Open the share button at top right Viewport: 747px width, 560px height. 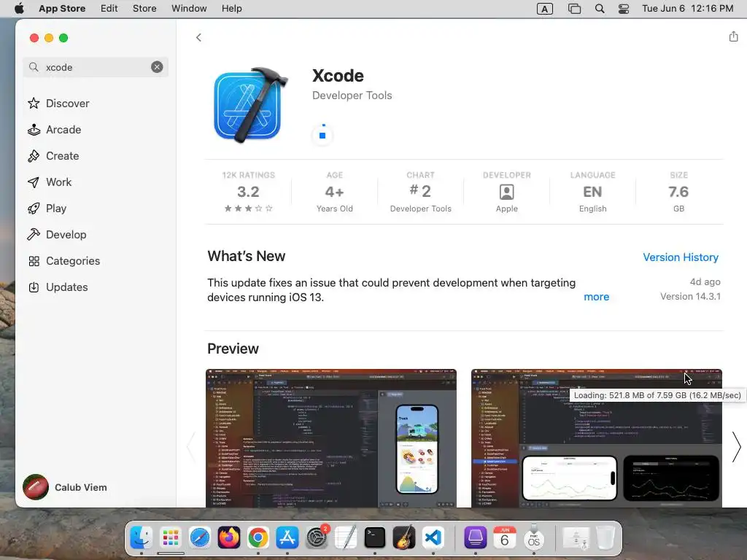pyautogui.click(x=733, y=36)
